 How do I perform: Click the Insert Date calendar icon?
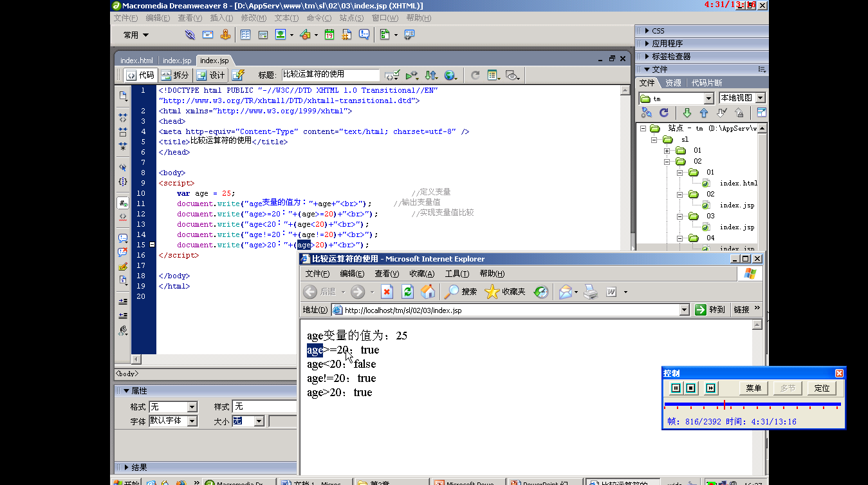(x=329, y=35)
